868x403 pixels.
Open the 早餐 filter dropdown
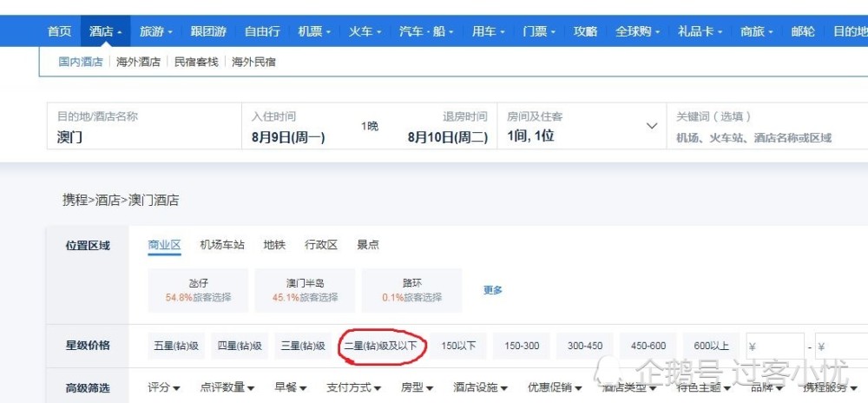[291, 387]
